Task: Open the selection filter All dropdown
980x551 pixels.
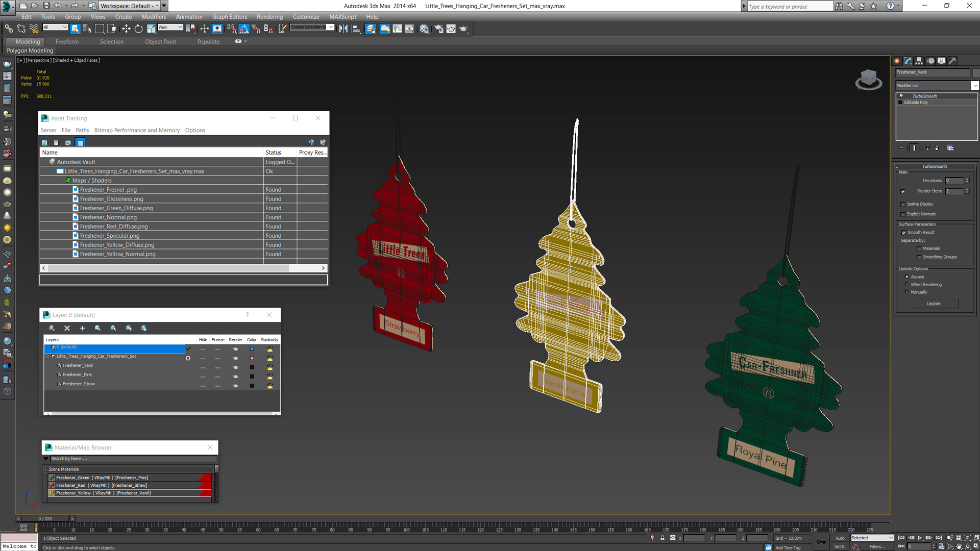Action: tap(55, 28)
